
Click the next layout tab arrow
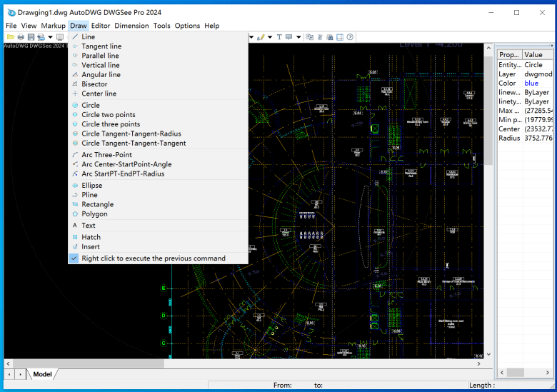click(x=20, y=374)
